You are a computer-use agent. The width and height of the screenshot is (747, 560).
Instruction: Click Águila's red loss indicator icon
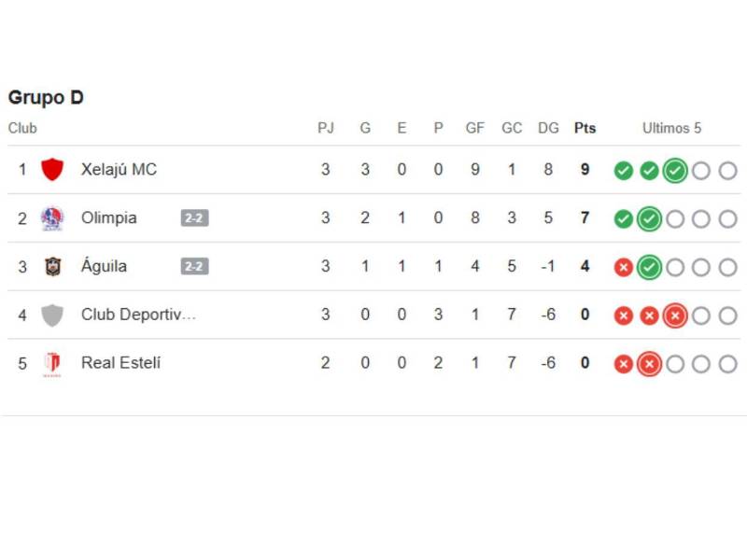[623, 266]
